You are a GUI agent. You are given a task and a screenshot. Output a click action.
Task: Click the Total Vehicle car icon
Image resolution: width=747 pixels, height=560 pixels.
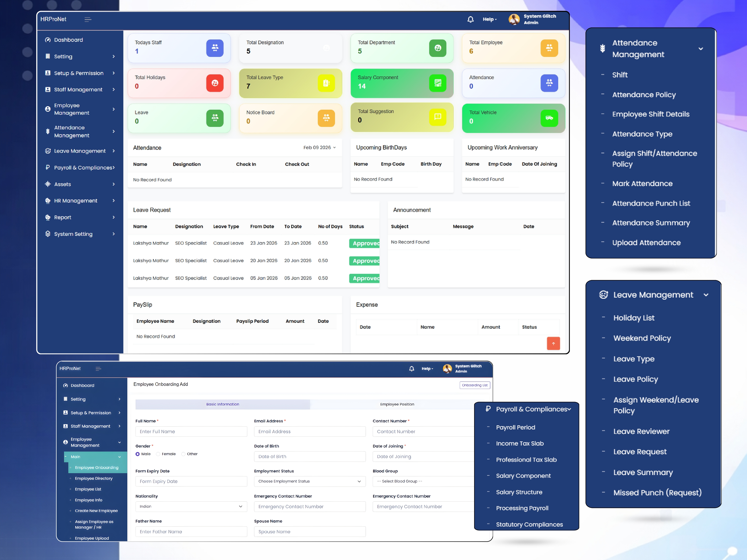tap(549, 118)
